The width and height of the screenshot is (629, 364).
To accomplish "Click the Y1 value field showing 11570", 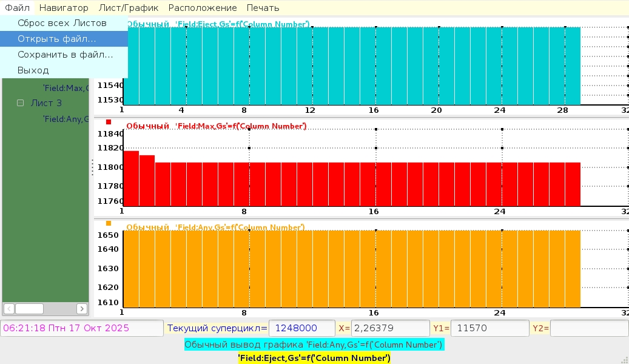I will [x=489, y=328].
